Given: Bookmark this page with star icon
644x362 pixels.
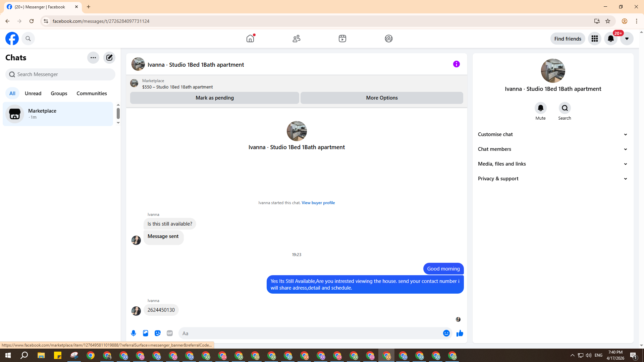Looking at the screenshot, I should (x=608, y=21).
